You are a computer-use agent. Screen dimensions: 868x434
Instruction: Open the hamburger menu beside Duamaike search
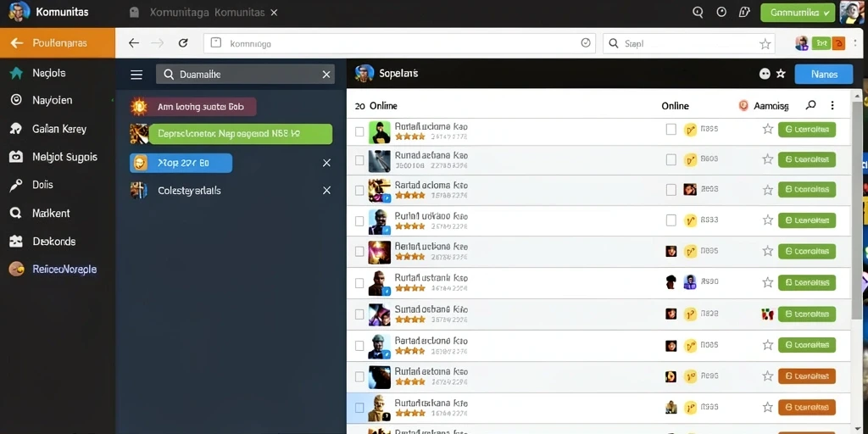pos(136,75)
